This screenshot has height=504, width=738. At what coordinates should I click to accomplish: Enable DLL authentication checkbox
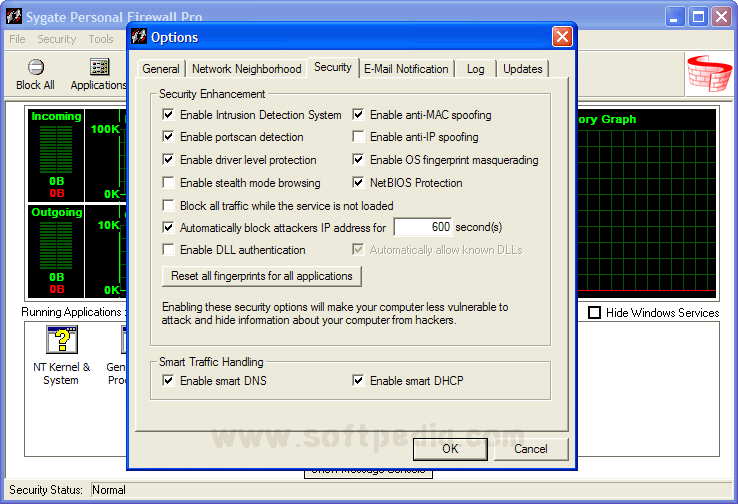(168, 249)
